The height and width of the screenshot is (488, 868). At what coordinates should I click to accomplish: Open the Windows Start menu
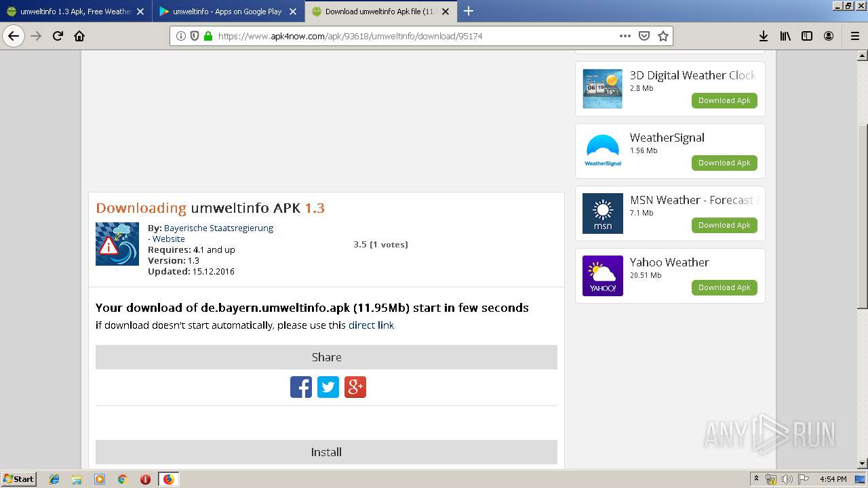[x=19, y=479]
